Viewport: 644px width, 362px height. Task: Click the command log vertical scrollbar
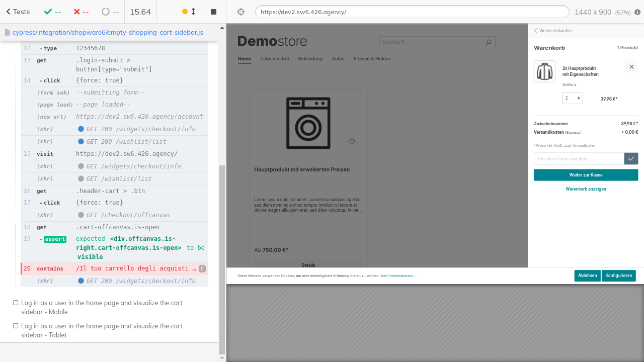[222, 259]
